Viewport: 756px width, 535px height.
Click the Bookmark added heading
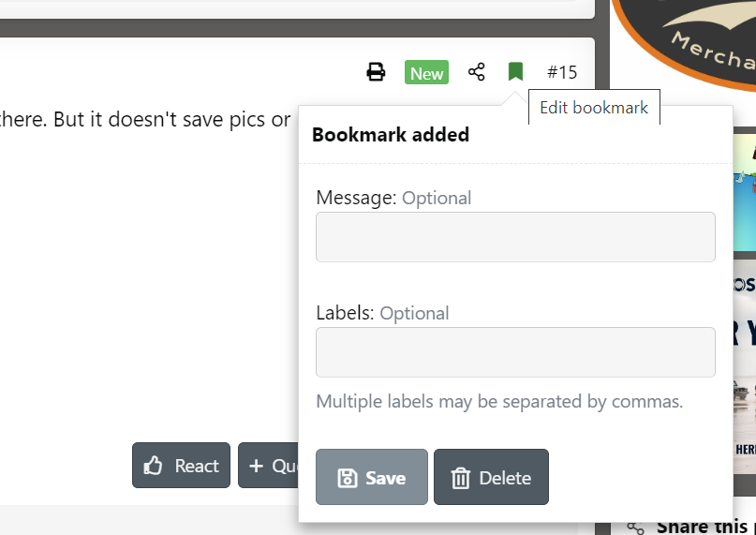pos(391,135)
